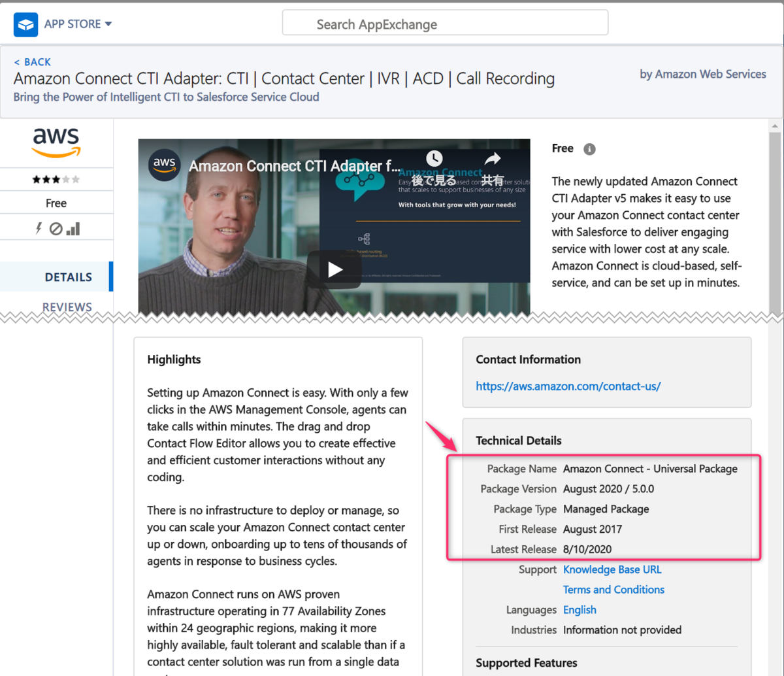Open the aws.amazon.com/contact-us link
The height and width of the screenshot is (676, 784).
click(568, 386)
